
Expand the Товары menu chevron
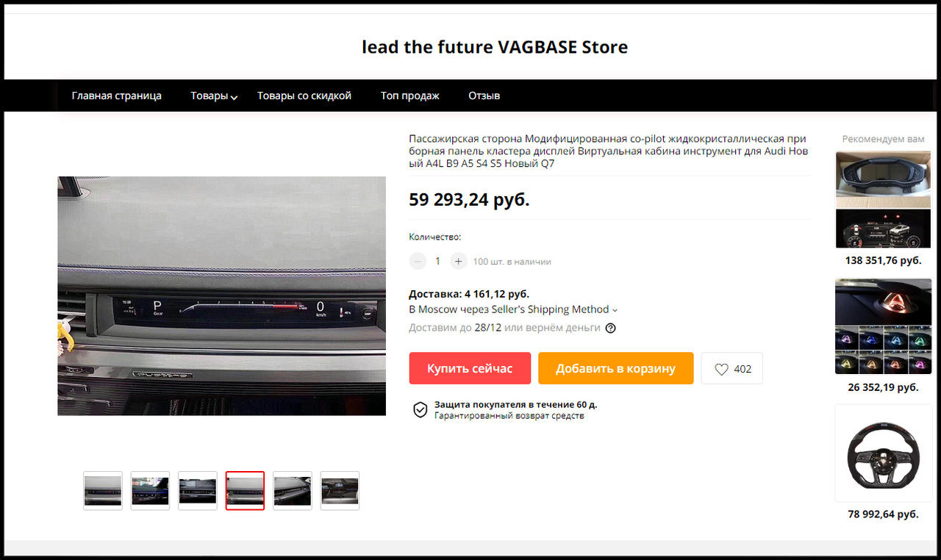coord(234,98)
